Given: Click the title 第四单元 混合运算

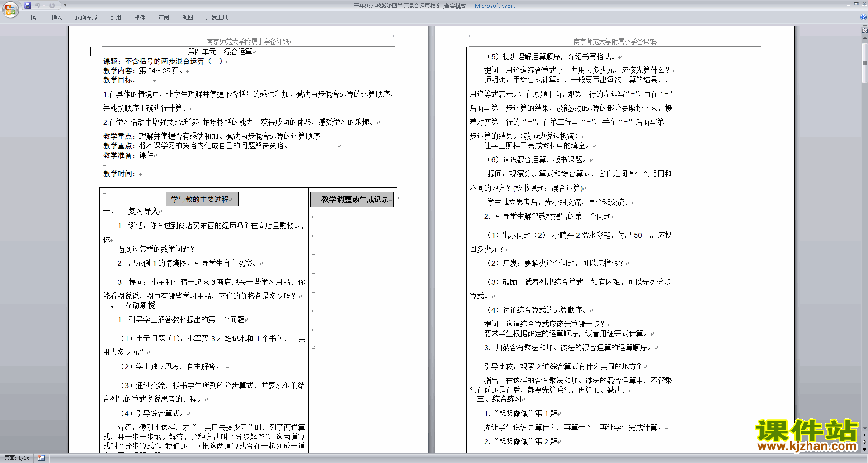Looking at the screenshot, I should click(220, 51).
